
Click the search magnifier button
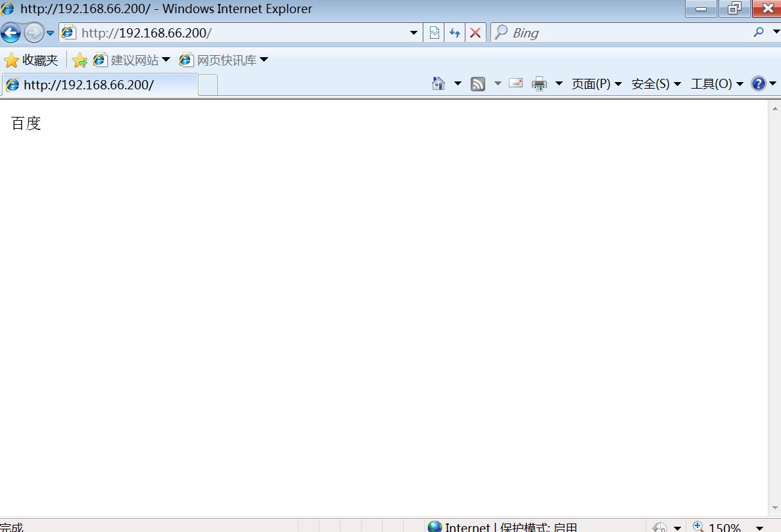759,32
